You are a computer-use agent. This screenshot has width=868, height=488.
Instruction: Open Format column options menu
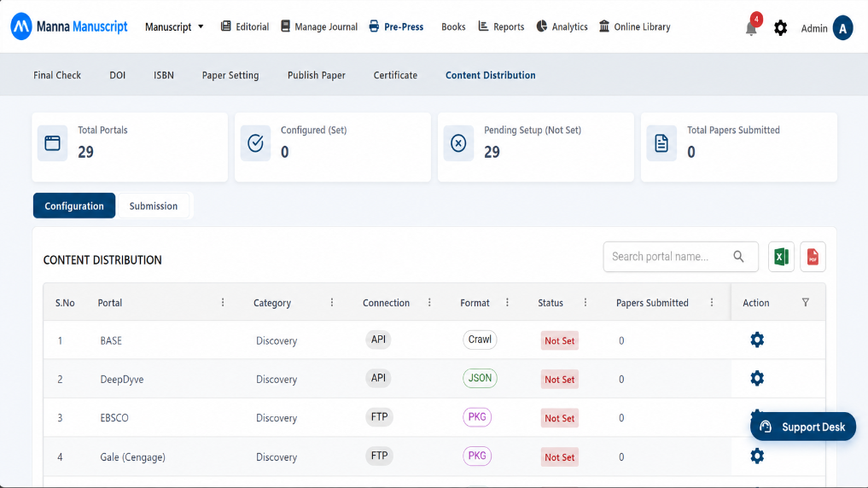pyautogui.click(x=507, y=302)
